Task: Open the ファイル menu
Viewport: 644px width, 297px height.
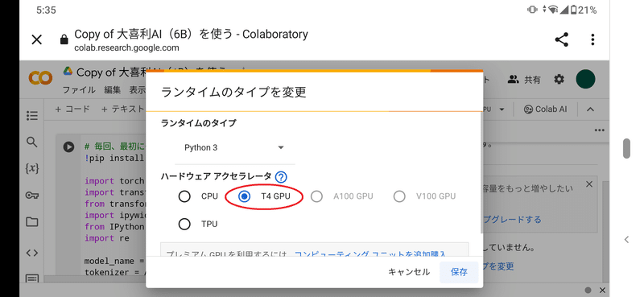Action: (79, 90)
